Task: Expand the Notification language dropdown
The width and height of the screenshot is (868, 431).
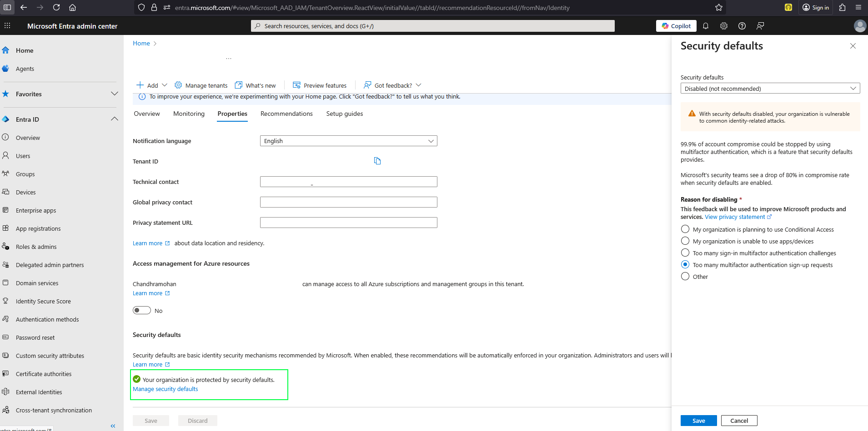Action: 348,141
